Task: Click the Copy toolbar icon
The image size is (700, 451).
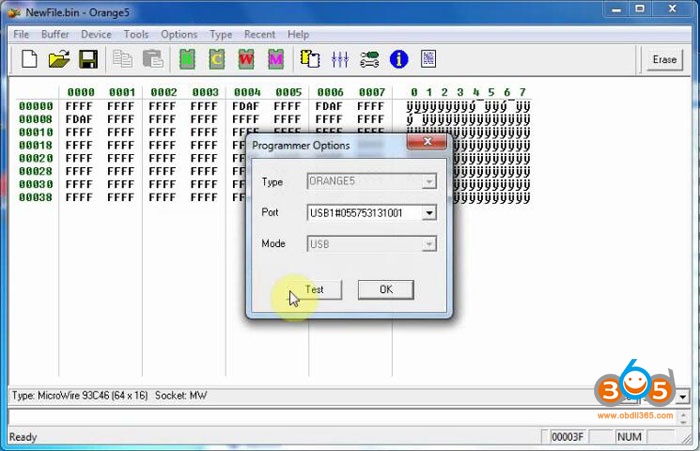Action: click(x=122, y=59)
